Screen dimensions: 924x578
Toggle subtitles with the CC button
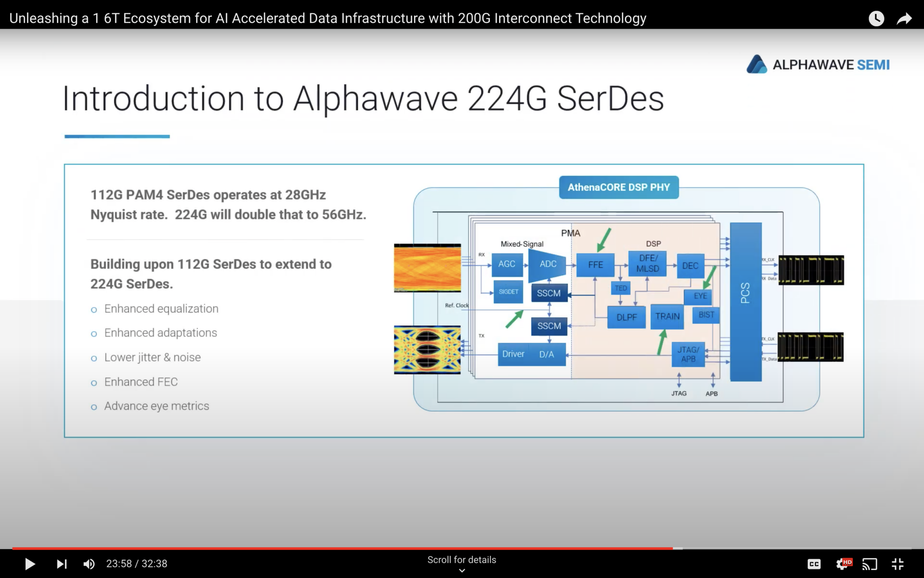(814, 564)
